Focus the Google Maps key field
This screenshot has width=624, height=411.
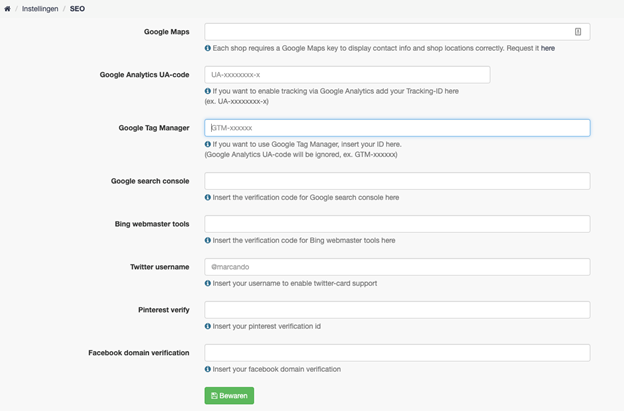click(397, 32)
